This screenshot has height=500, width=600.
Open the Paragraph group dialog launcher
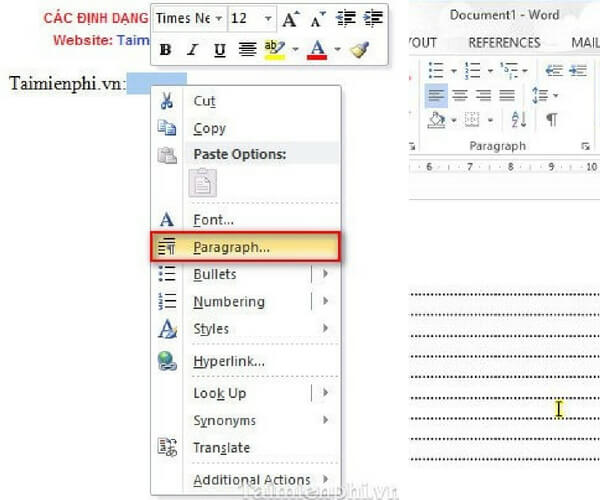coord(584,146)
